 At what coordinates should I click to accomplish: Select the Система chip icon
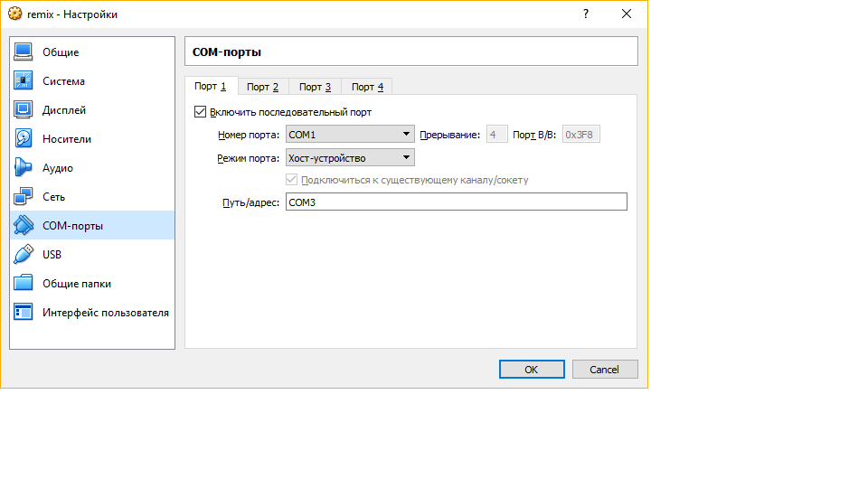(x=24, y=81)
